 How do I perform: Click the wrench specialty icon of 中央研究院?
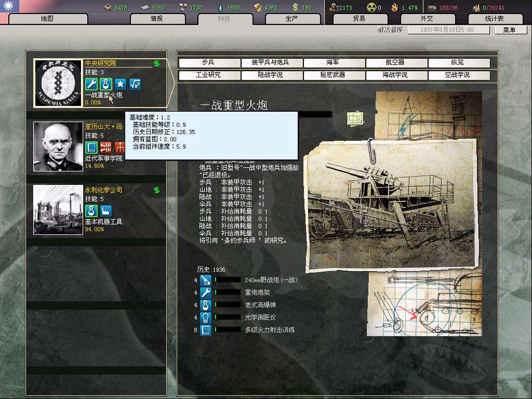coord(91,84)
